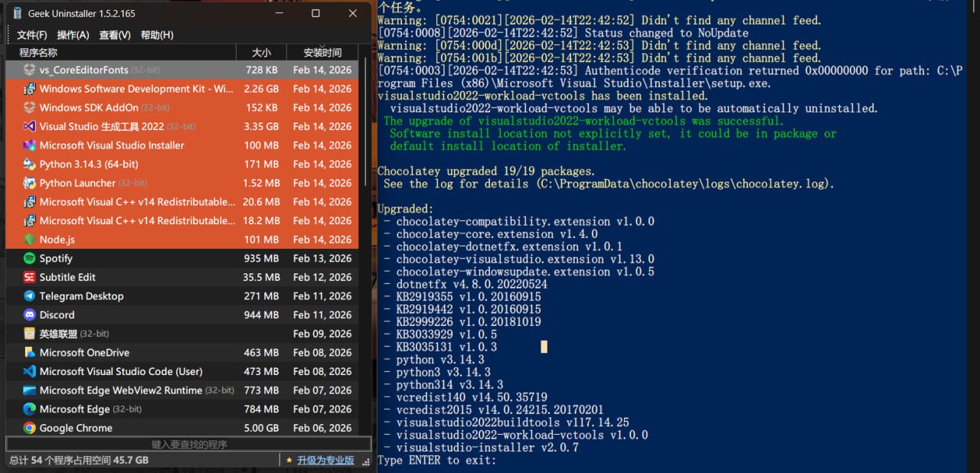
Task: Sort programs by the 大小 column
Action: click(261, 52)
